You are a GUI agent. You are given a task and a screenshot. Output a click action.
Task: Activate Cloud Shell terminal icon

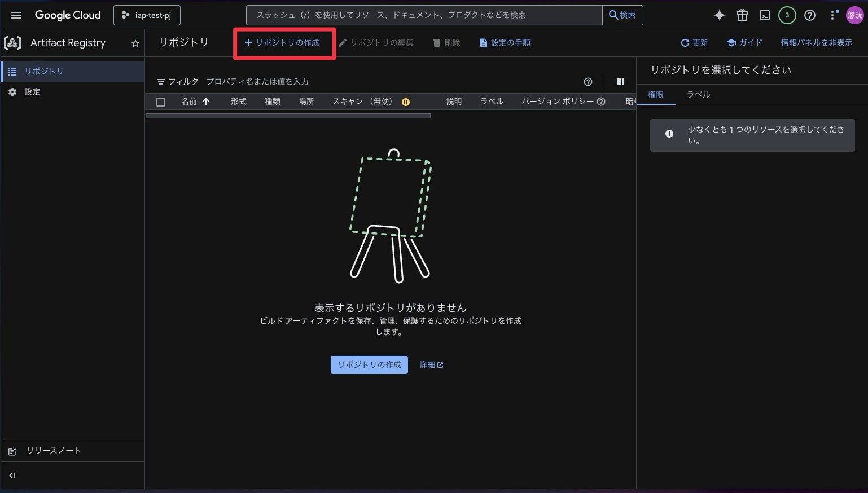pos(764,15)
